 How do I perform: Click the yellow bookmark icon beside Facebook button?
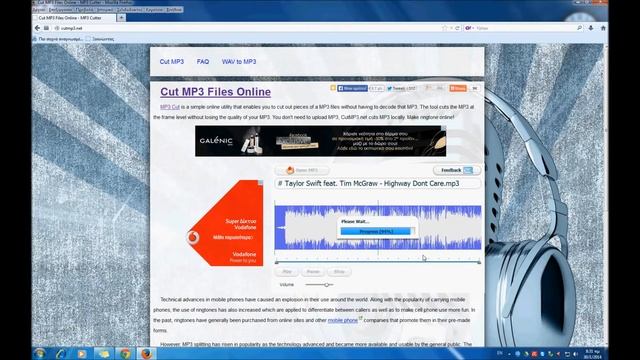point(333,88)
